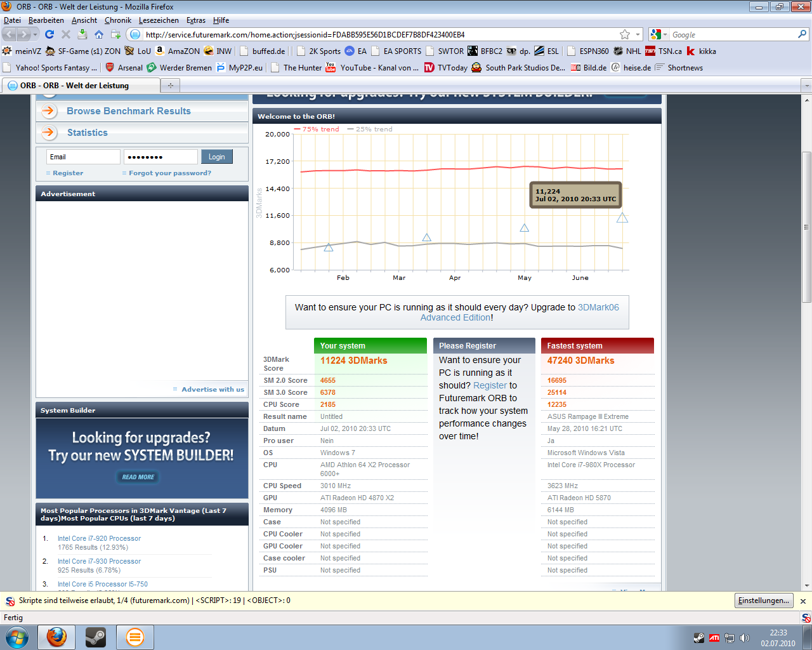Screen dimensions: 812x650
Task: Open Intel Core i7-920 Processor link
Action: [x=99, y=538]
